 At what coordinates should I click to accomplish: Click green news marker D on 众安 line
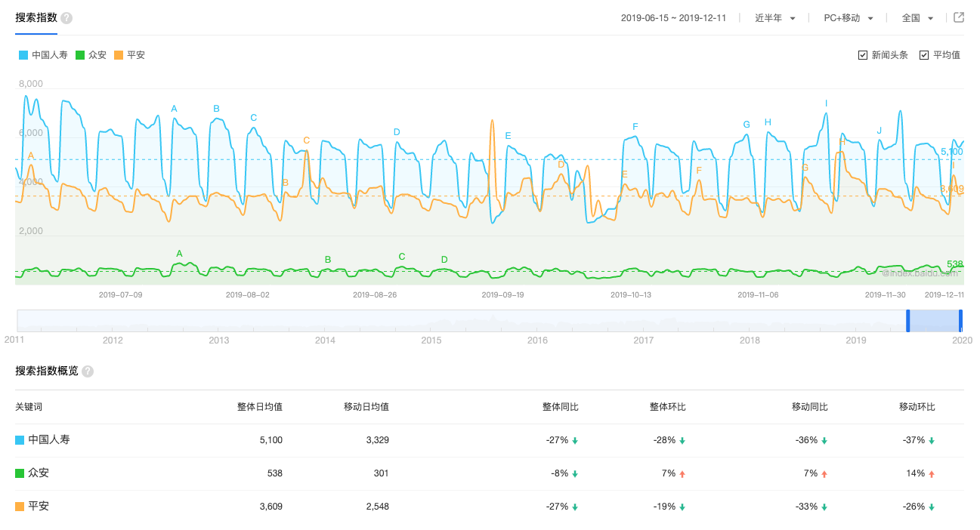click(x=444, y=260)
